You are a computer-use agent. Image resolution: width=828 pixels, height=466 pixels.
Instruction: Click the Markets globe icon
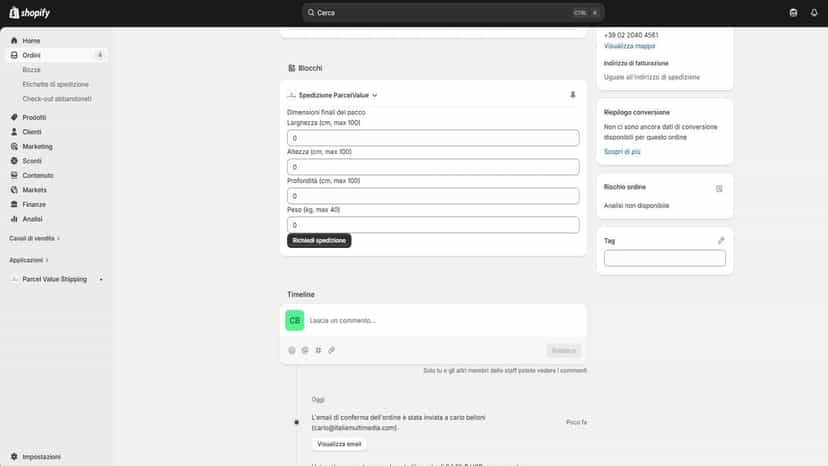click(14, 190)
